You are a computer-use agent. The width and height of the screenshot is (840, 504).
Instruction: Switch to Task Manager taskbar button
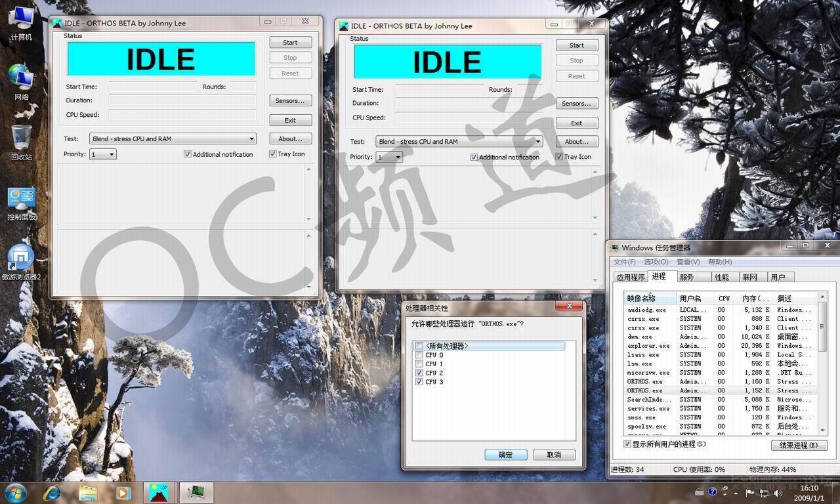coord(196,492)
